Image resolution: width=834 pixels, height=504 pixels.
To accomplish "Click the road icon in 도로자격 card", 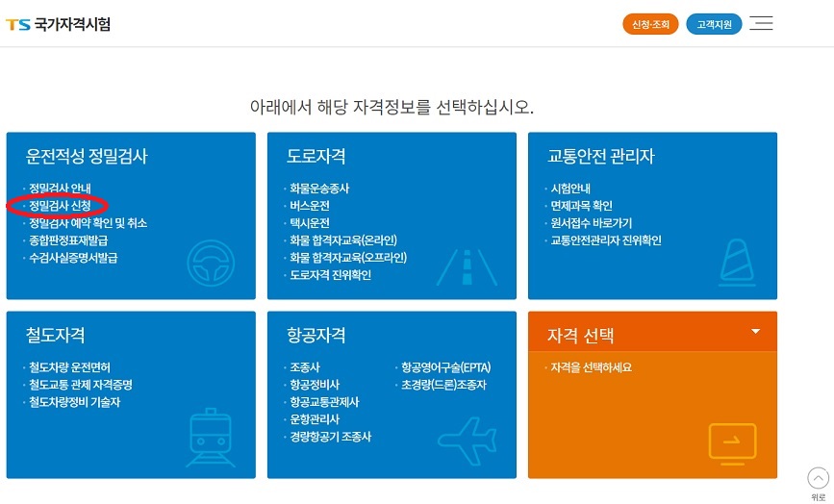I will (x=467, y=267).
